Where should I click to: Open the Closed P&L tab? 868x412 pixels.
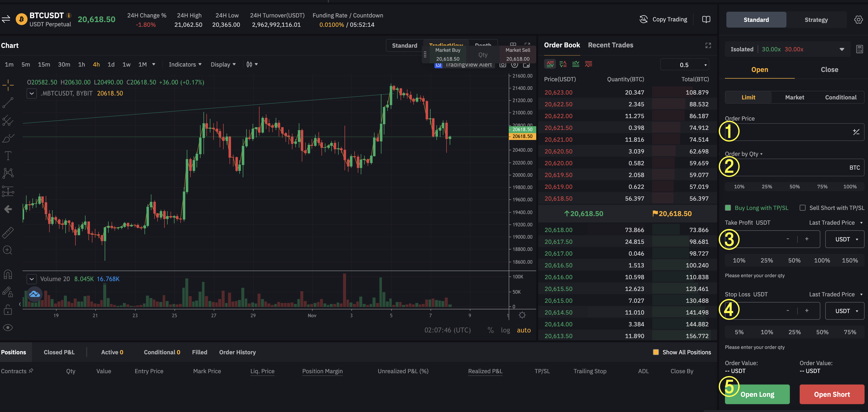tap(59, 352)
